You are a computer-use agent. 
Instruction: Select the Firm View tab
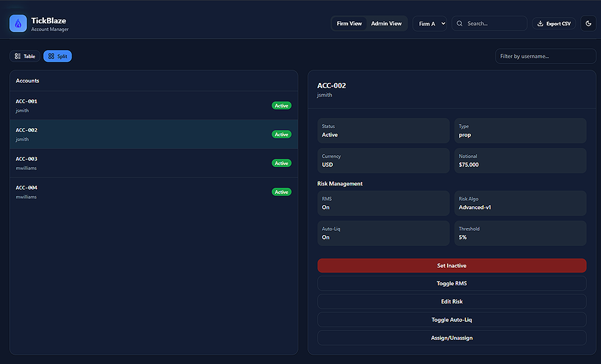(349, 24)
